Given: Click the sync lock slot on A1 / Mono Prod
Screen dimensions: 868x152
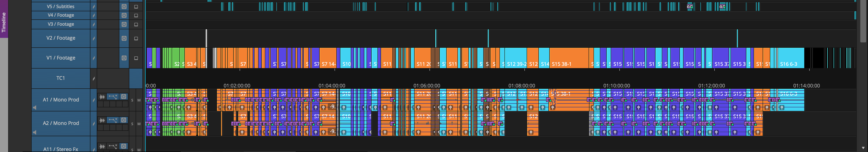Looking at the screenshot, I should [x=94, y=100].
